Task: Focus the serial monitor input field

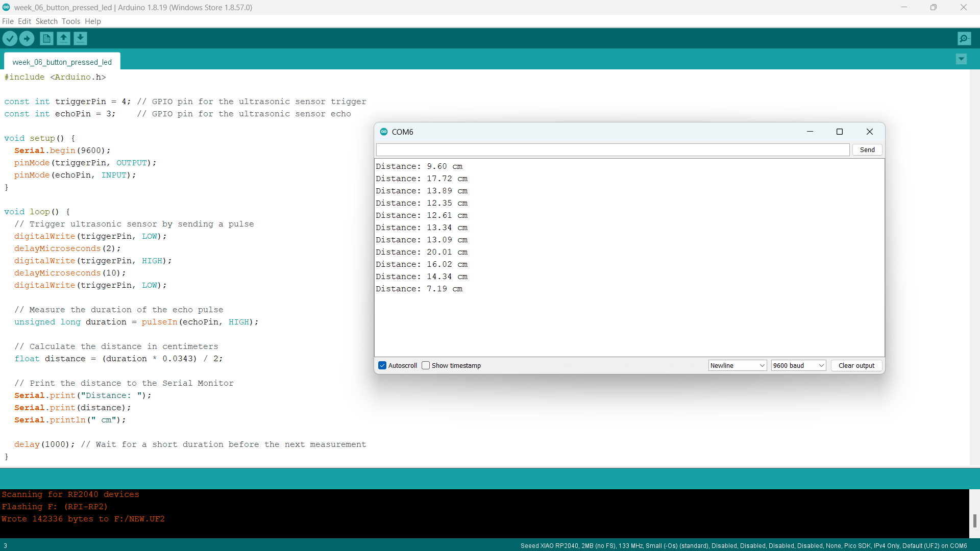Action: click(x=612, y=149)
